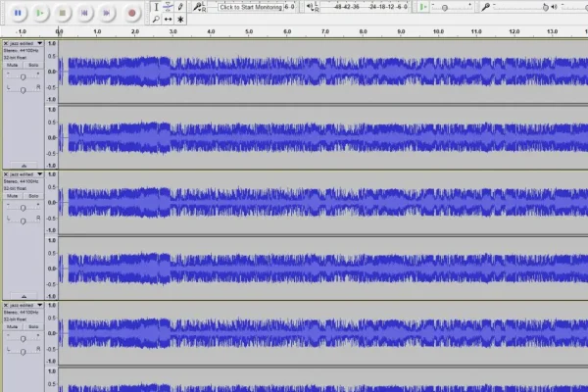Click the Pause button in transport toolbar
The width and height of the screenshot is (588, 392).
(18, 13)
